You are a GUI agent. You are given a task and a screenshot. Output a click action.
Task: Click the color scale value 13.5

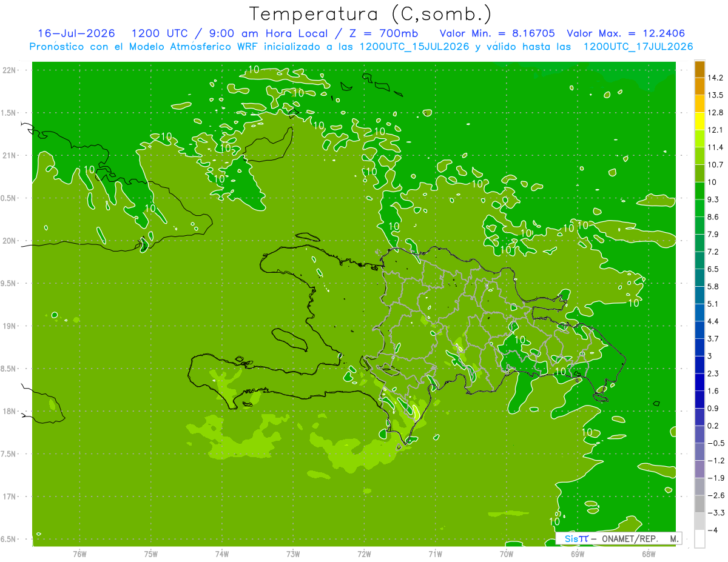click(716, 95)
